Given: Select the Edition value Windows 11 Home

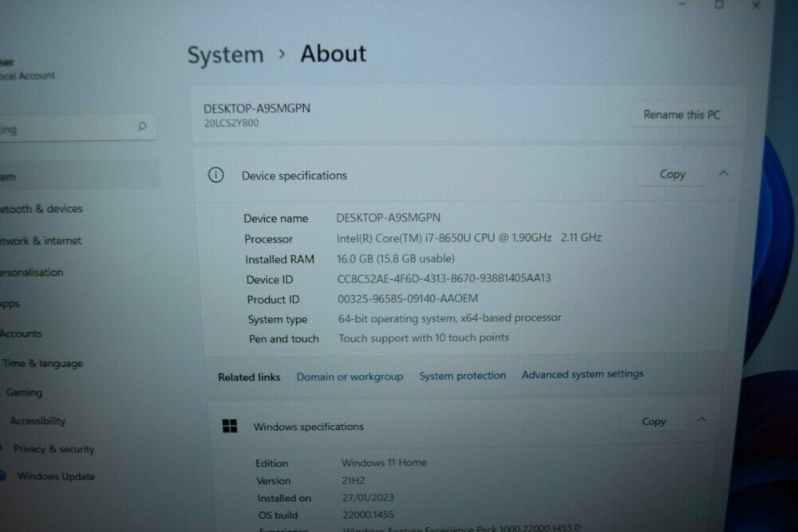Looking at the screenshot, I should point(385,463).
